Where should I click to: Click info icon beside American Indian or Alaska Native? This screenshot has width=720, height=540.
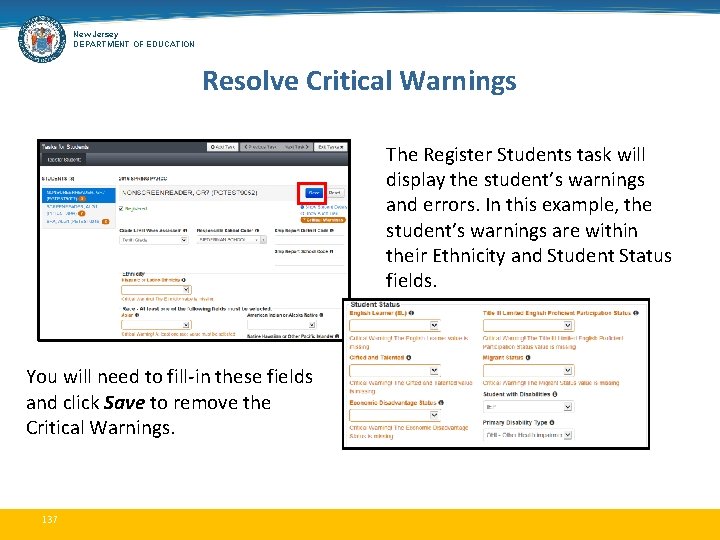321,315
